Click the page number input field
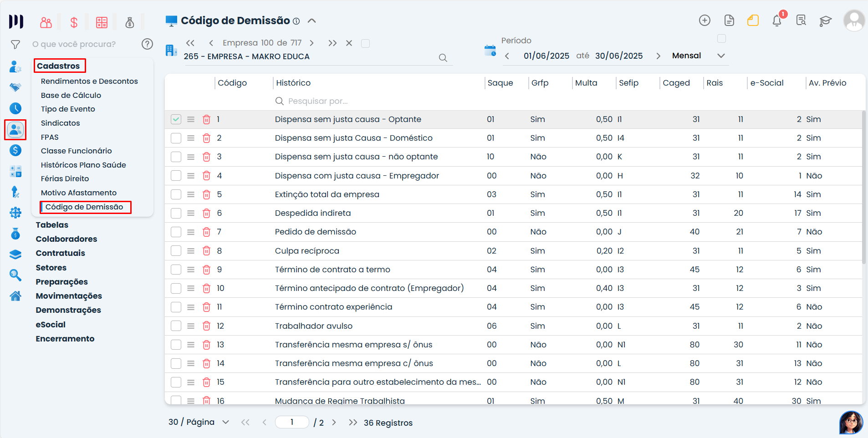Viewport: 868px width, 438px height. point(292,422)
